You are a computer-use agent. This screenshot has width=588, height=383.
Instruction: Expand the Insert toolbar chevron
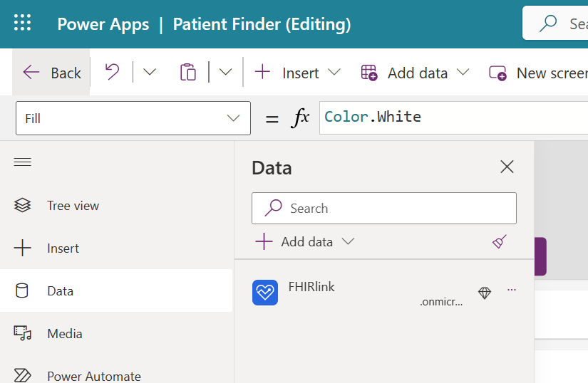(334, 72)
